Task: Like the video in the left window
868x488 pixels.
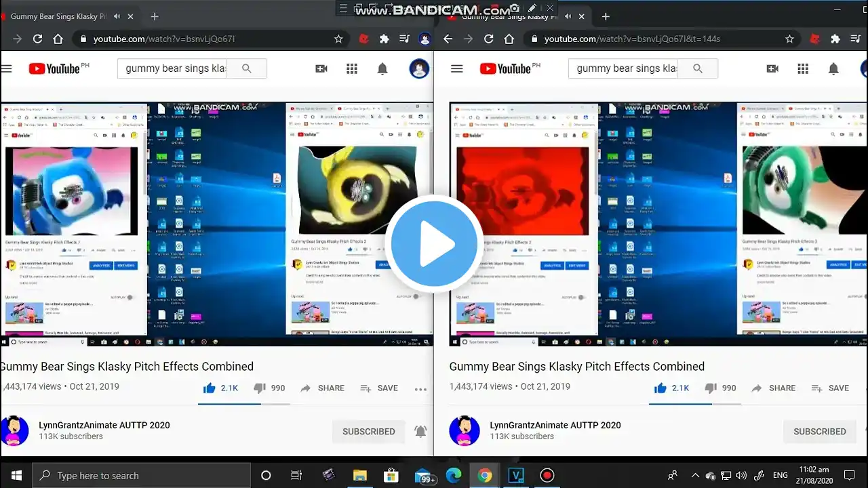Action: (209, 388)
